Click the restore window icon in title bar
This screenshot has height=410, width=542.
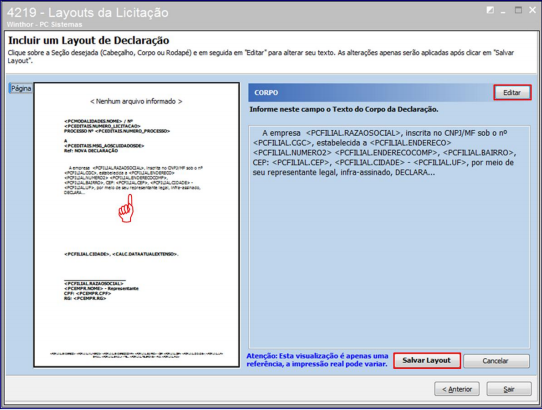click(490, 10)
